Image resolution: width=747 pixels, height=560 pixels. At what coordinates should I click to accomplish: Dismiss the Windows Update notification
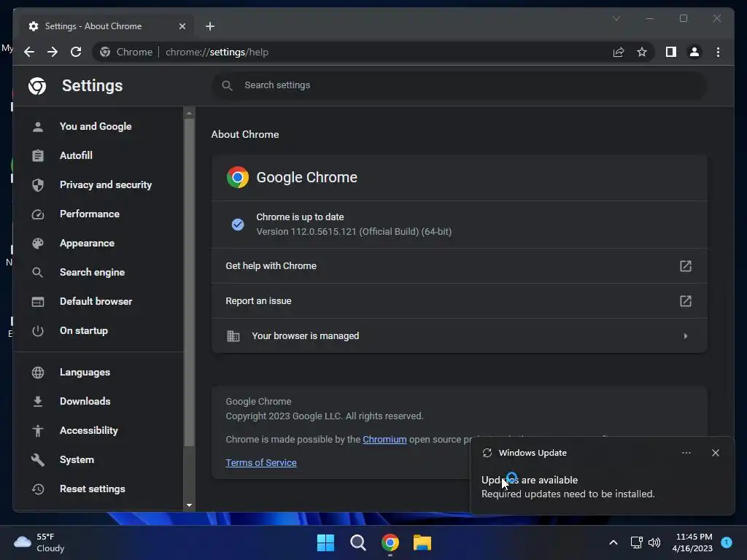pyautogui.click(x=716, y=453)
